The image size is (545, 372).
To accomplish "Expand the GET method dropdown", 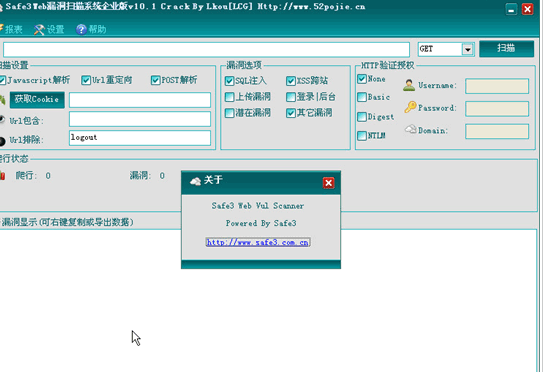I will point(467,49).
